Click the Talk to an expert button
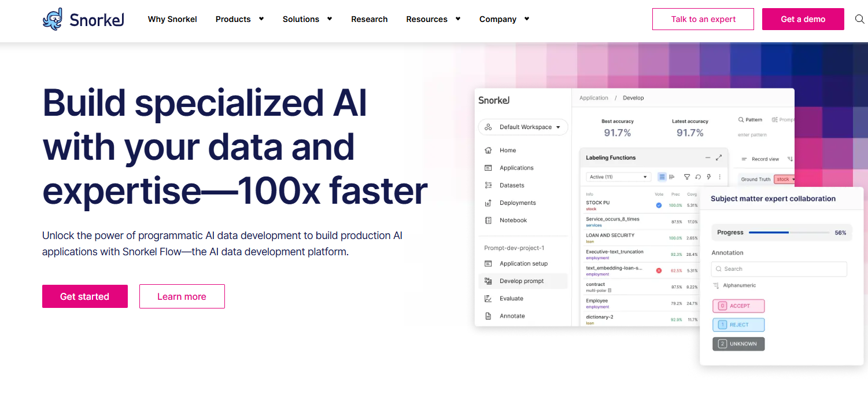Screen dimensions: 868x393 703,19
